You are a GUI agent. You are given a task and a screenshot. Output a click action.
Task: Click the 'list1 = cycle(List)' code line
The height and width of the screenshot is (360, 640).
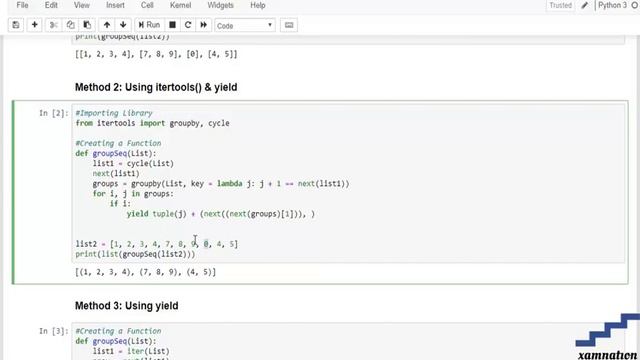pyautogui.click(x=133, y=164)
